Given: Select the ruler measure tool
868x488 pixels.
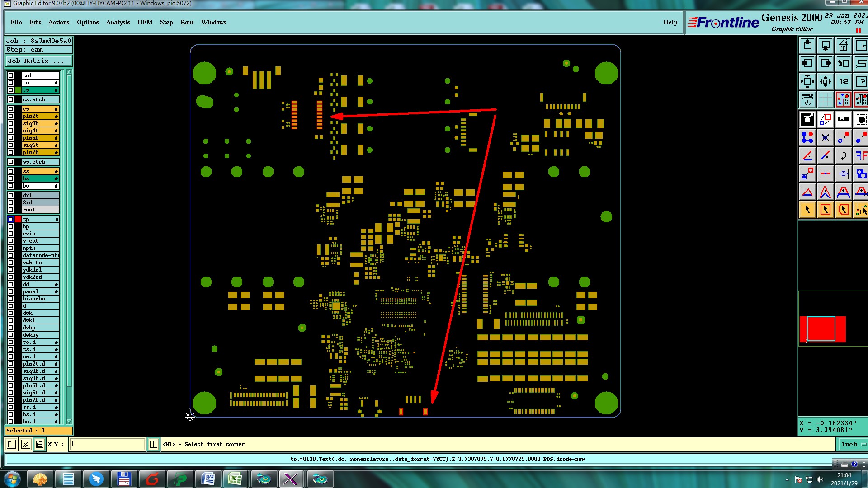Looking at the screenshot, I should pos(843,120).
